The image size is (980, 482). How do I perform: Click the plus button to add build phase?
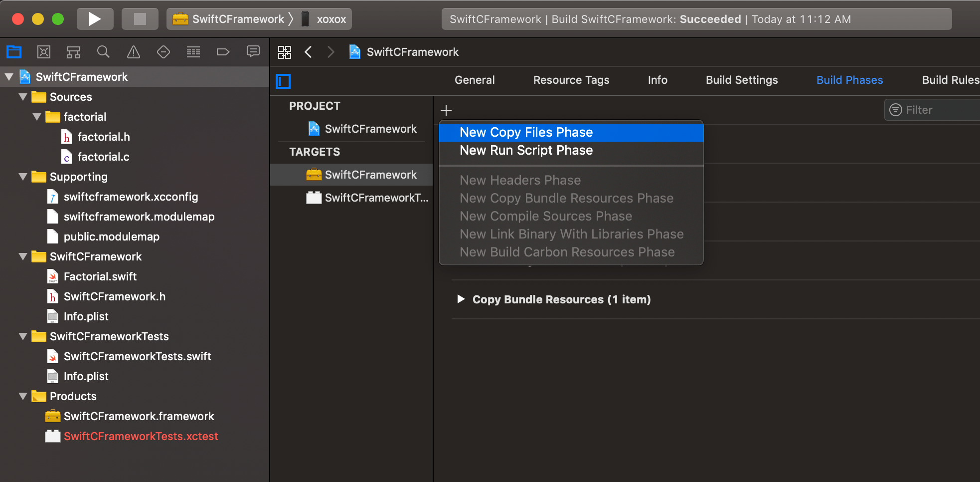pyautogui.click(x=446, y=110)
